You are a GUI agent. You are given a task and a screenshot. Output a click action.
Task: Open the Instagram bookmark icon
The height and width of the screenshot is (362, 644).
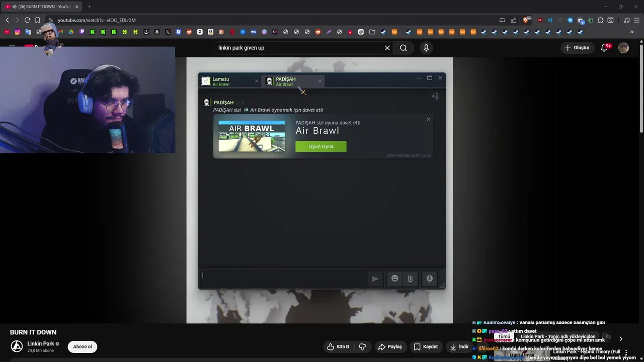[x=17, y=32]
